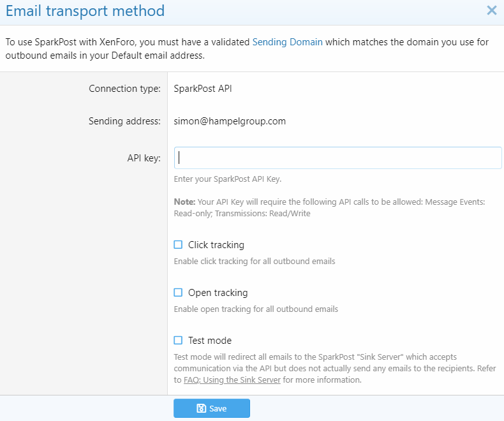
Task: Click the floppy disk icon on Save
Action: point(201,409)
